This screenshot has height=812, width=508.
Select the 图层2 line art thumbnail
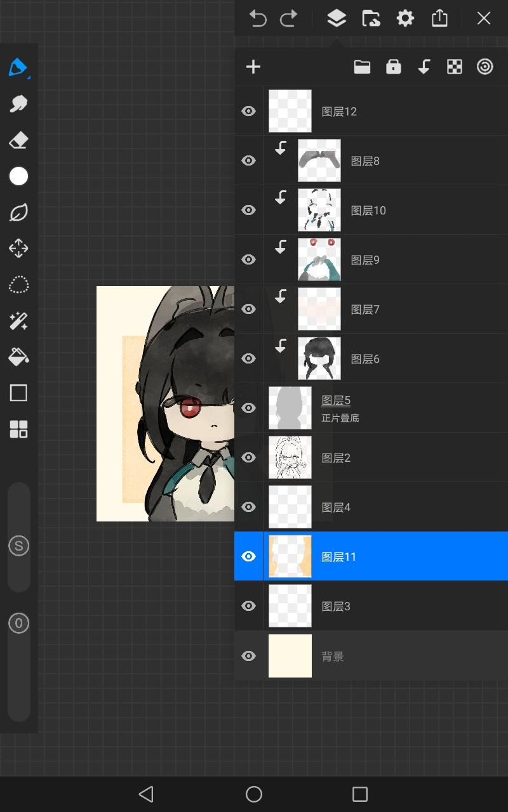tap(290, 457)
